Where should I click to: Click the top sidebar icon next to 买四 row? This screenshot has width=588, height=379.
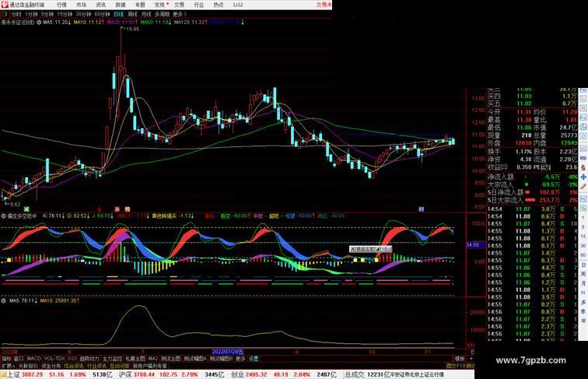(583, 99)
